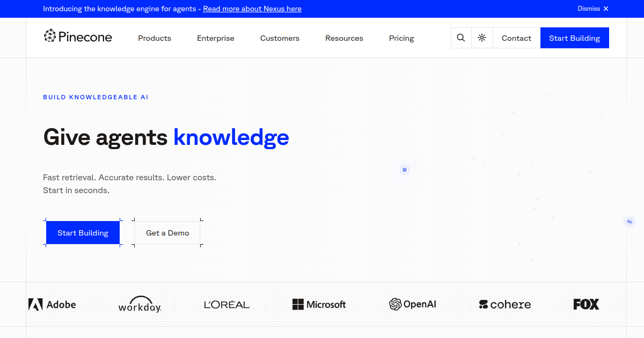The image size is (644, 338).
Task: Click the Microsoft logo
Action: pos(319,305)
